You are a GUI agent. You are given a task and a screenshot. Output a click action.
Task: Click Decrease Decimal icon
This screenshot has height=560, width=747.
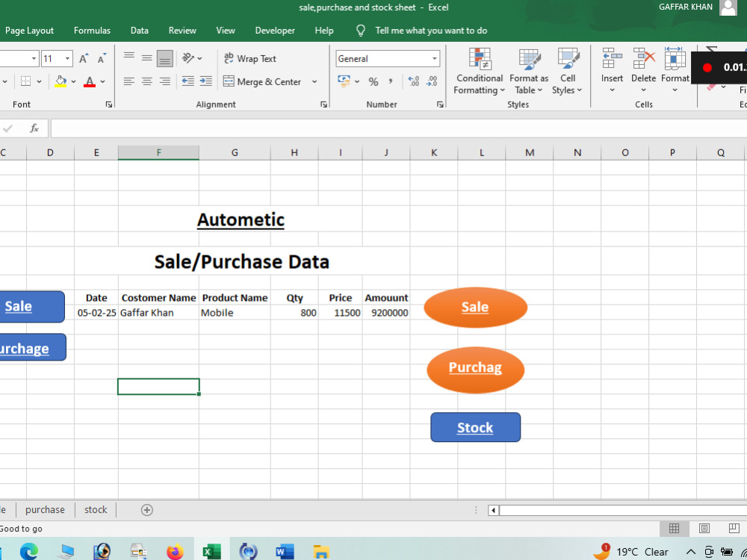click(x=432, y=81)
